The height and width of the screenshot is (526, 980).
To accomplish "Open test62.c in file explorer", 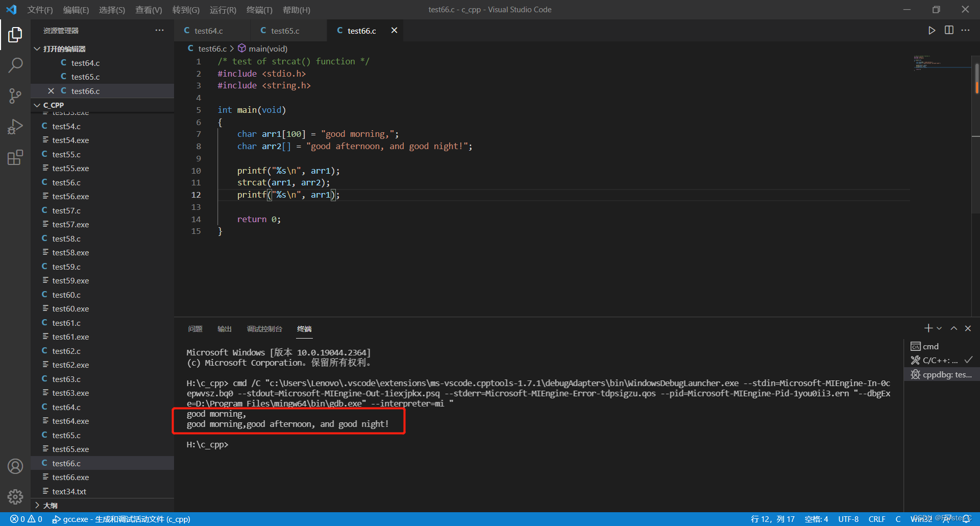I will [102, 351].
